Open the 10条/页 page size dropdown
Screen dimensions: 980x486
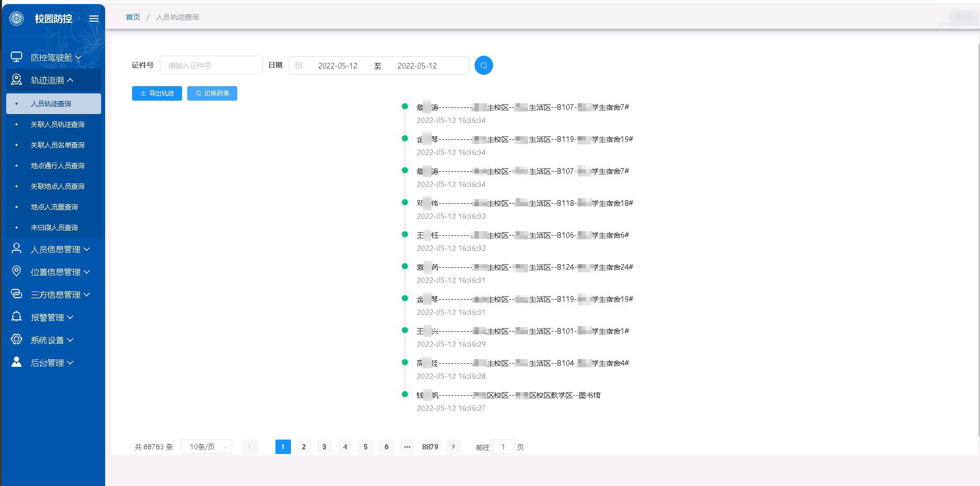click(x=206, y=447)
